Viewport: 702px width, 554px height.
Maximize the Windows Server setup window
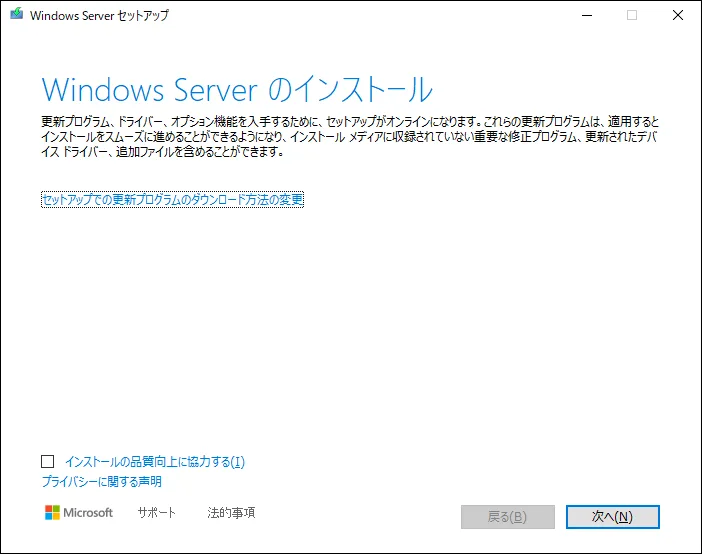[632, 15]
